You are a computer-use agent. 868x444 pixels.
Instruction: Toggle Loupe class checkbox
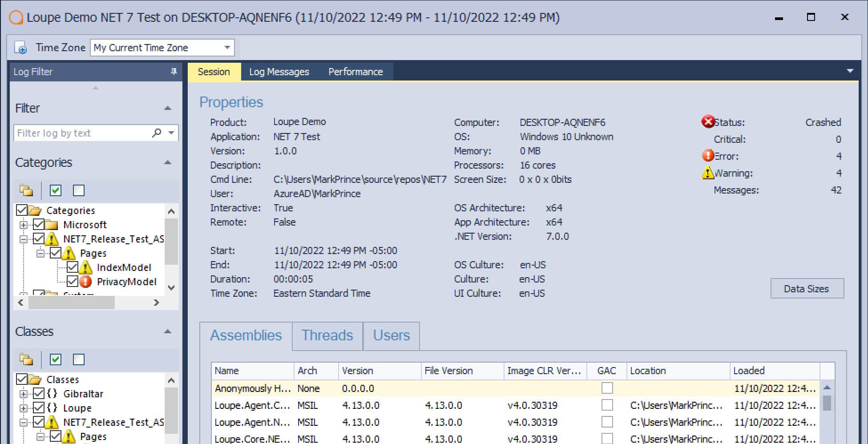pos(39,408)
